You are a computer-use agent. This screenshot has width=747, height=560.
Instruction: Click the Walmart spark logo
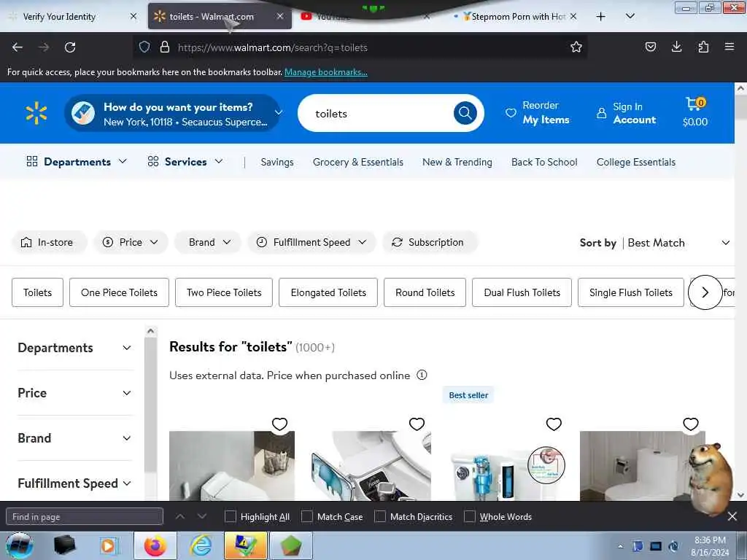click(36, 113)
